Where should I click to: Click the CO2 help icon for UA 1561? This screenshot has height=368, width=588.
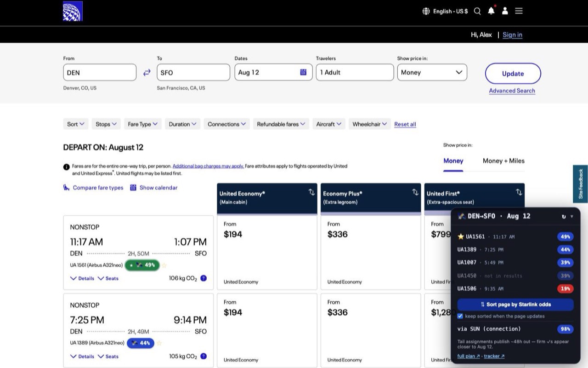pos(204,278)
